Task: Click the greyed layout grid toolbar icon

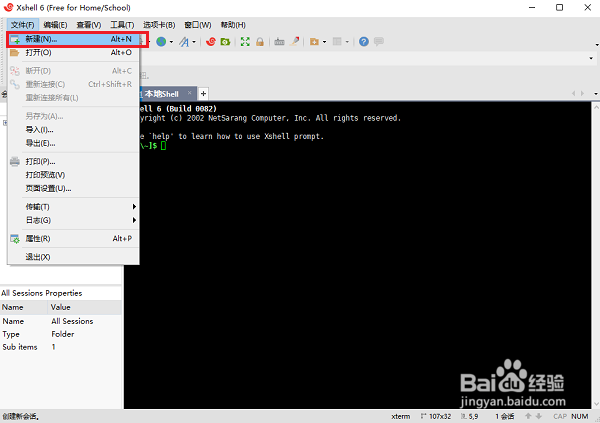Action: [337, 41]
